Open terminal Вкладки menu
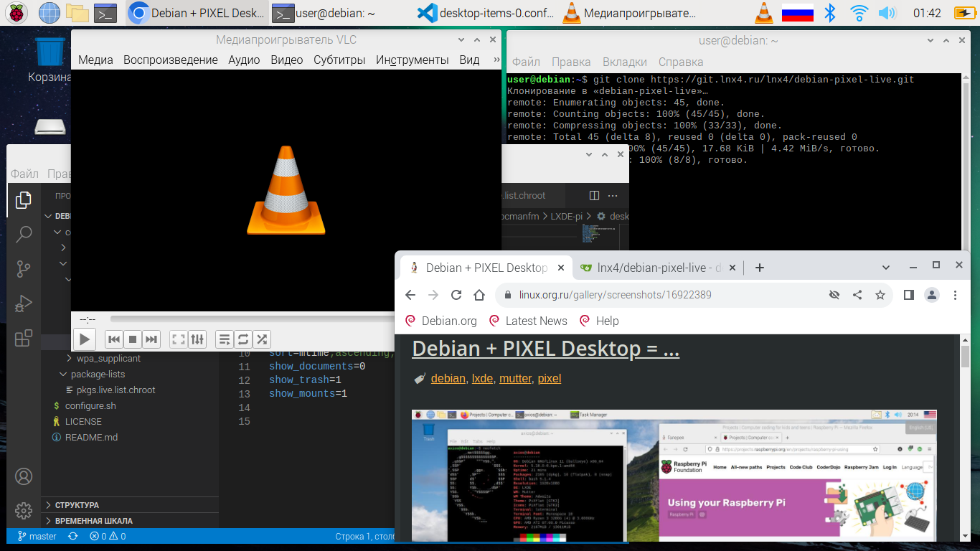Screen dimensions: 980x551 click(625, 62)
